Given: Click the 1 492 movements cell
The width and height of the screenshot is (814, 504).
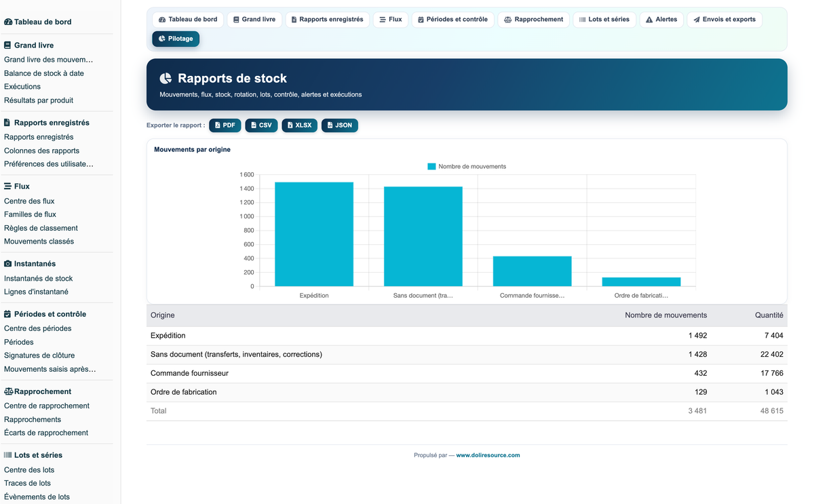Looking at the screenshot, I should coord(698,336).
